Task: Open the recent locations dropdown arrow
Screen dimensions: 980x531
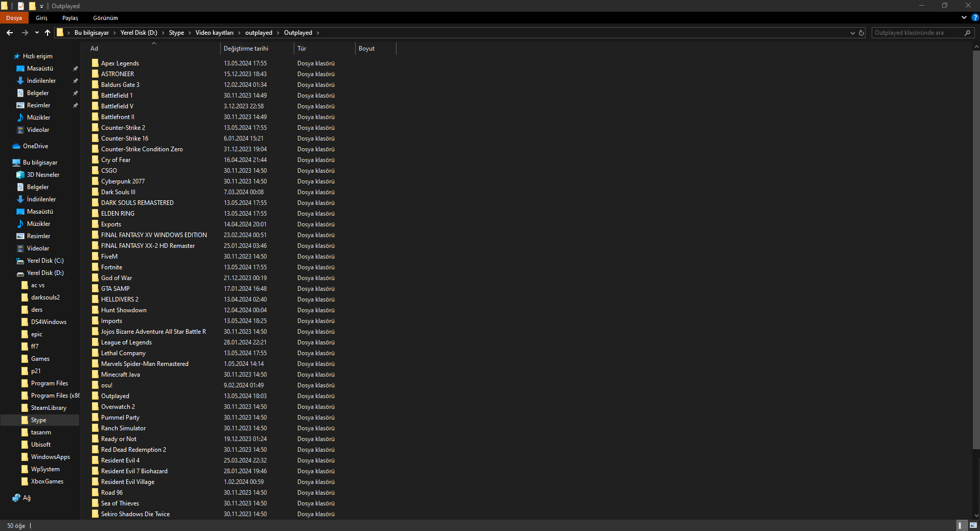Action: click(37, 33)
